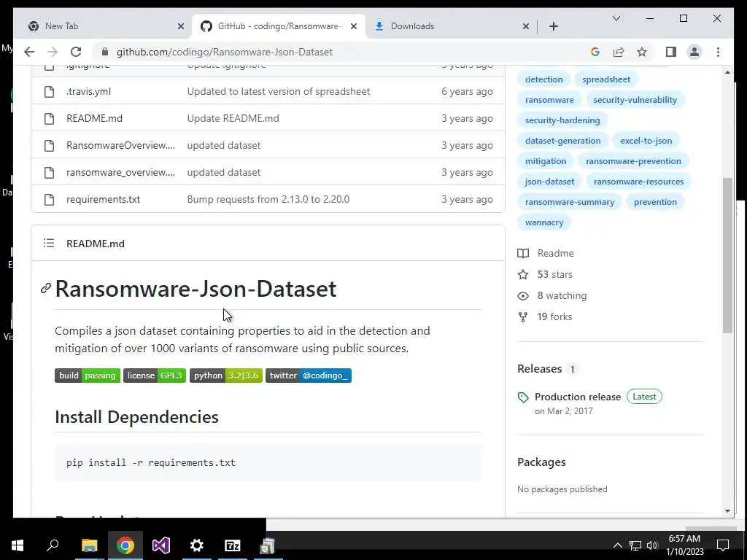Select the mitigation topic tag

[x=546, y=161]
